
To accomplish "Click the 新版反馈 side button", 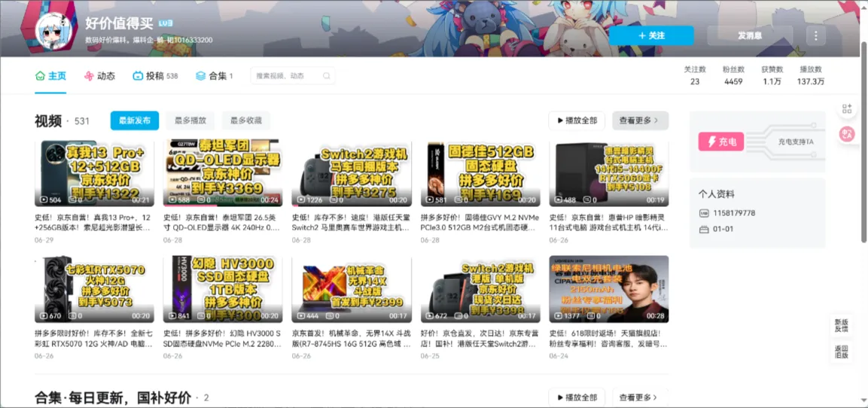I will pyautogui.click(x=842, y=325).
